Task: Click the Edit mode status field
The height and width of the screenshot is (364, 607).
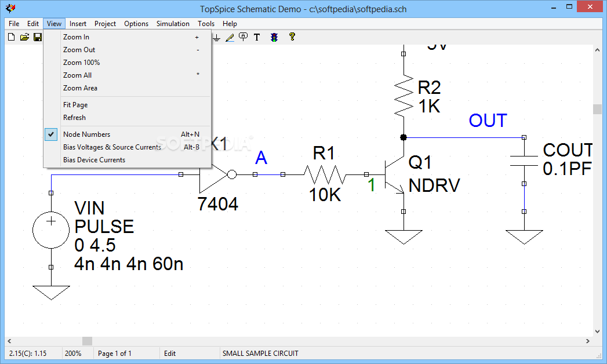Action: point(190,353)
